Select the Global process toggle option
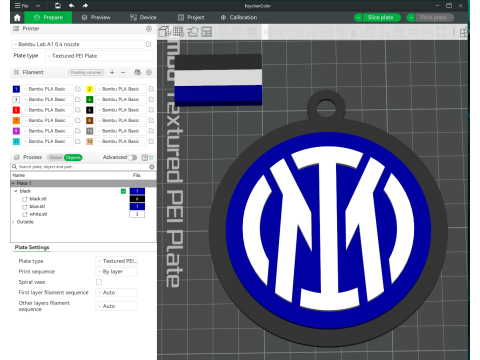 pyautogui.click(x=56, y=157)
